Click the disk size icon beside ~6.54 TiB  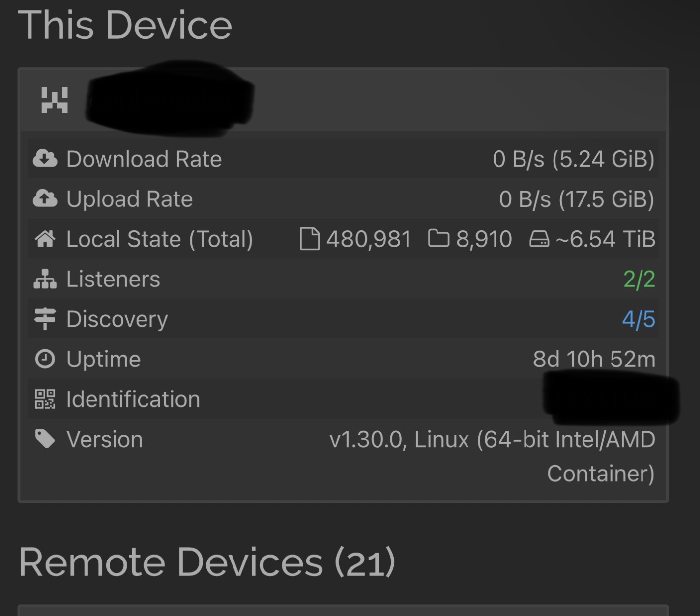click(x=539, y=239)
